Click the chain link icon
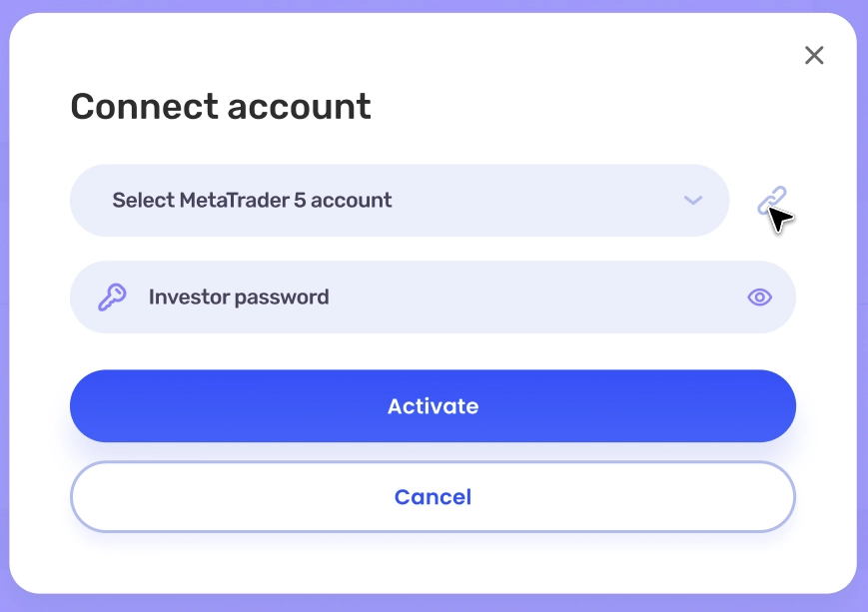Viewport: 868px width, 612px height. 771,201
